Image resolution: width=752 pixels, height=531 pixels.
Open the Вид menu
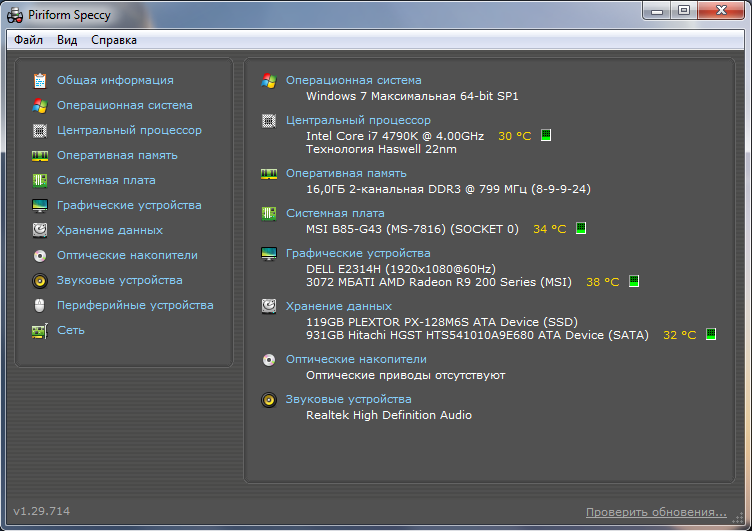67,40
